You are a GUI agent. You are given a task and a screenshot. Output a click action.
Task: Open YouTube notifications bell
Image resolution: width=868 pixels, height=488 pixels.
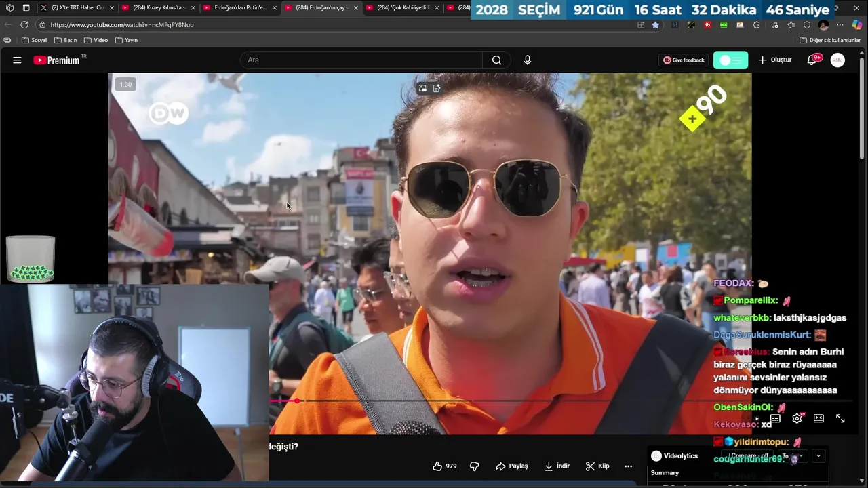(x=812, y=60)
